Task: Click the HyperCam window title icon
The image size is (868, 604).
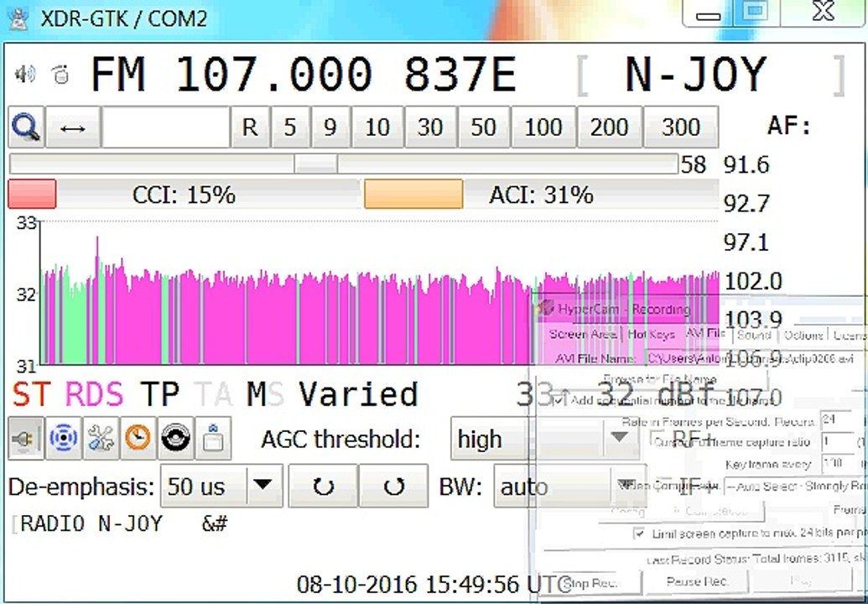Action: [x=546, y=308]
